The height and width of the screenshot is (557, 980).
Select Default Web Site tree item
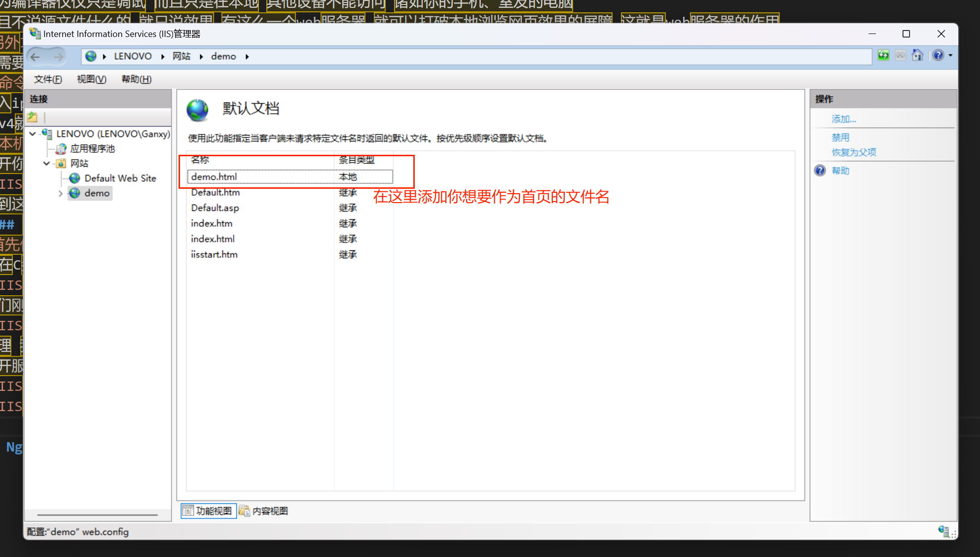(120, 178)
